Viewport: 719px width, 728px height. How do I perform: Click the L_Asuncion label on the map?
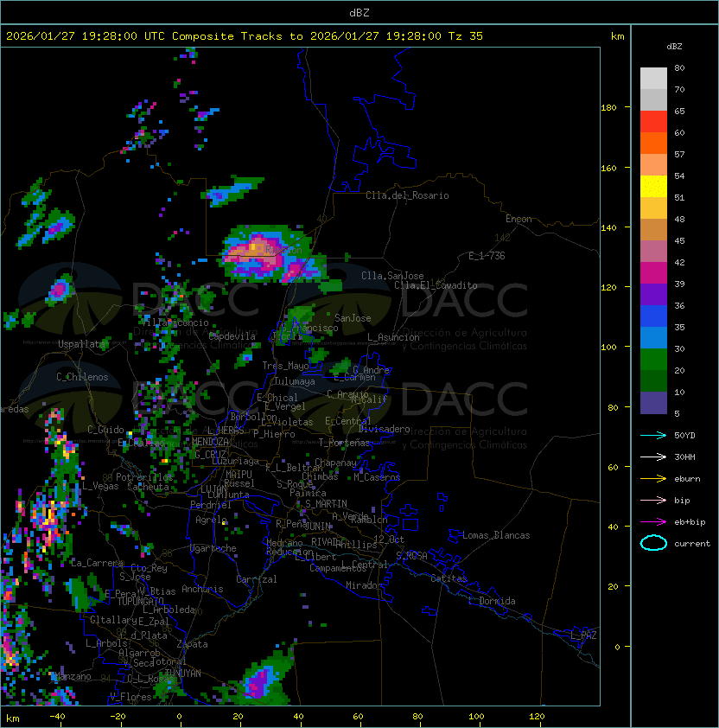[x=393, y=337]
